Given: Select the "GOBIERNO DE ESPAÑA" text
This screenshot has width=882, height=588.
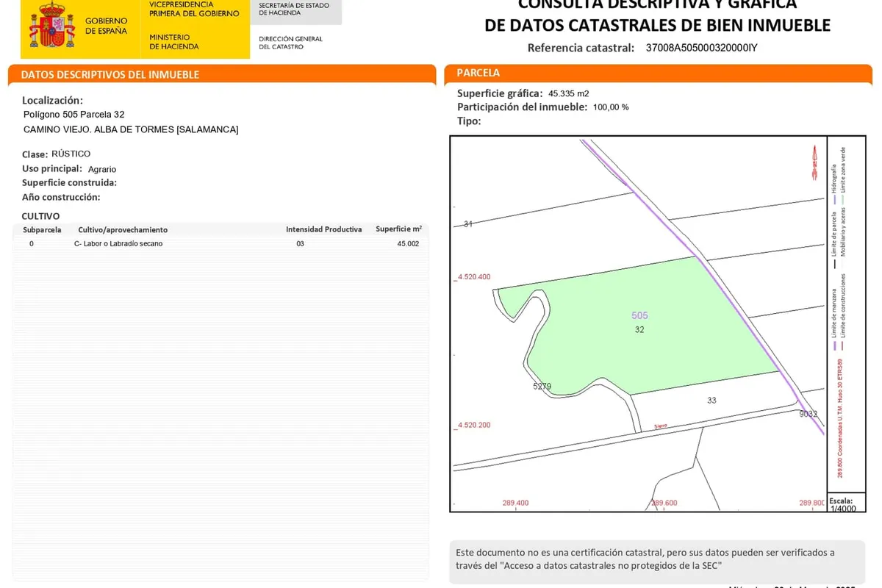Looking at the screenshot, I should [x=106, y=26].
